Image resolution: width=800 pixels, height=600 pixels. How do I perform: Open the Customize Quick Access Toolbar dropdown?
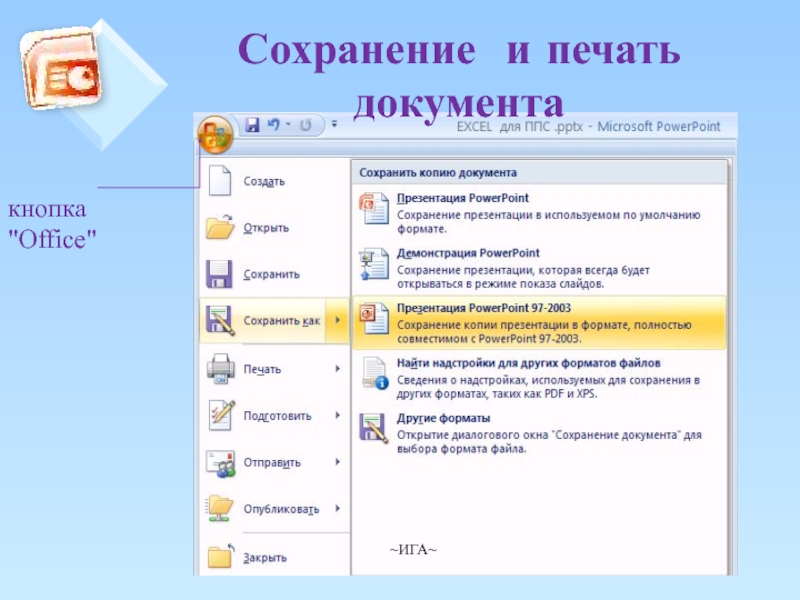point(334,123)
